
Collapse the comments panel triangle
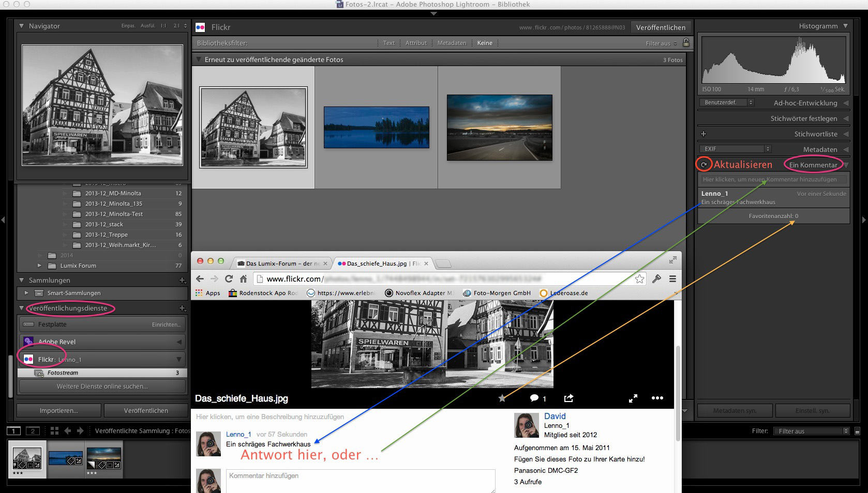[846, 165]
